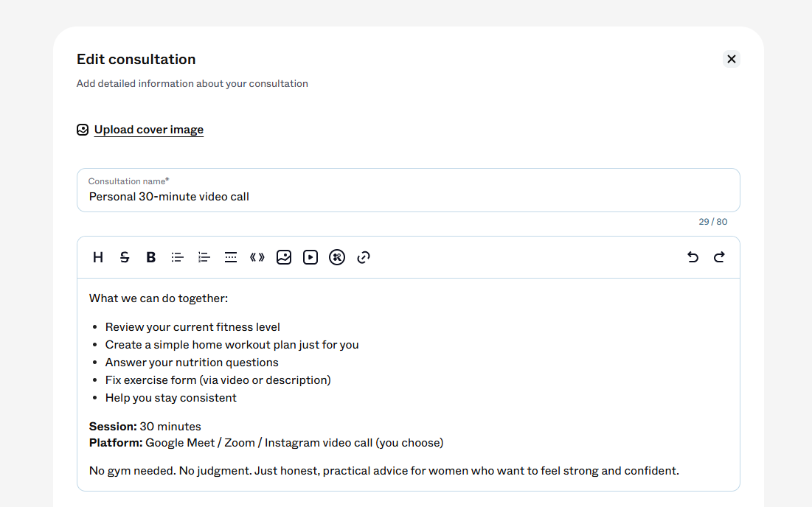Toggle strikethrough text formatting
The image size is (812, 507).
[125, 257]
